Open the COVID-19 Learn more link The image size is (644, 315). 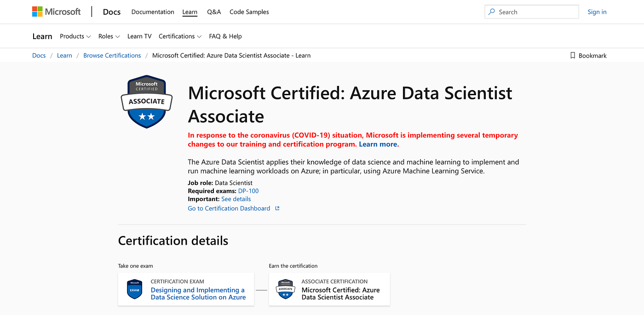[378, 144]
